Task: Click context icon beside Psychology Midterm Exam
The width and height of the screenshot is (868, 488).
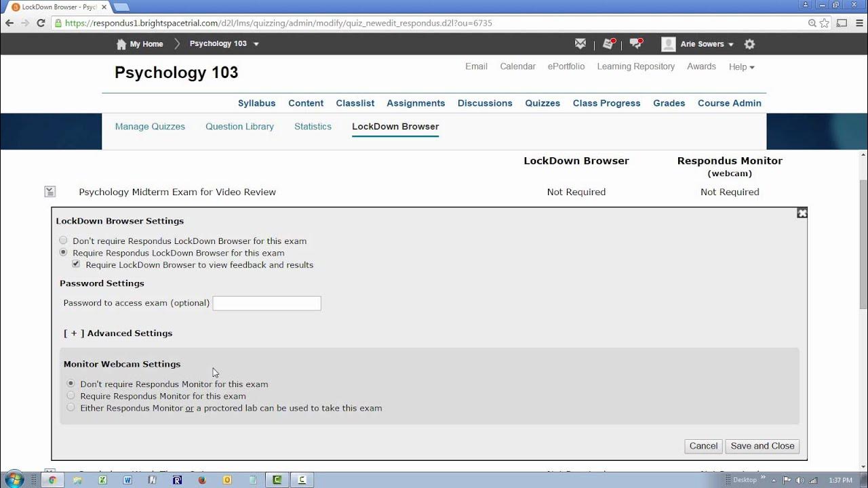Action: (50, 192)
